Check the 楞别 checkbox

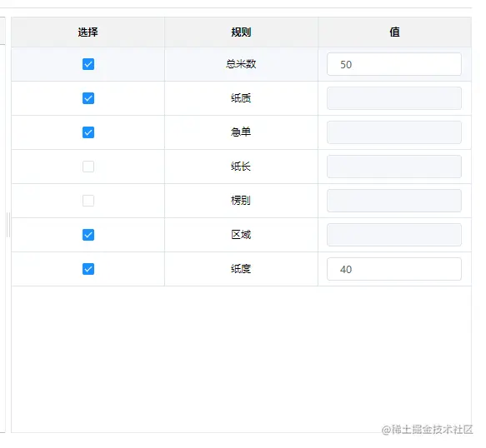[x=88, y=201]
